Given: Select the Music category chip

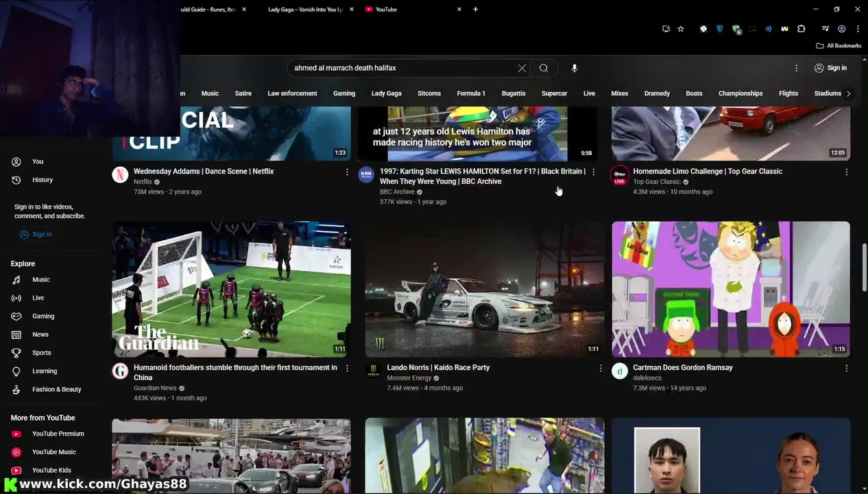Looking at the screenshot, I should tap(210, 93).
